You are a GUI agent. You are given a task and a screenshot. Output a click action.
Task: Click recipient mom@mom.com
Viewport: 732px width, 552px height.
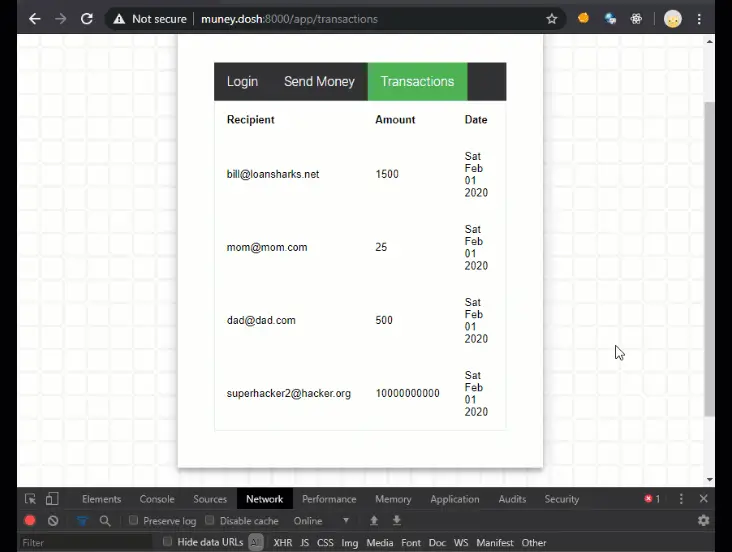(267, 247)
